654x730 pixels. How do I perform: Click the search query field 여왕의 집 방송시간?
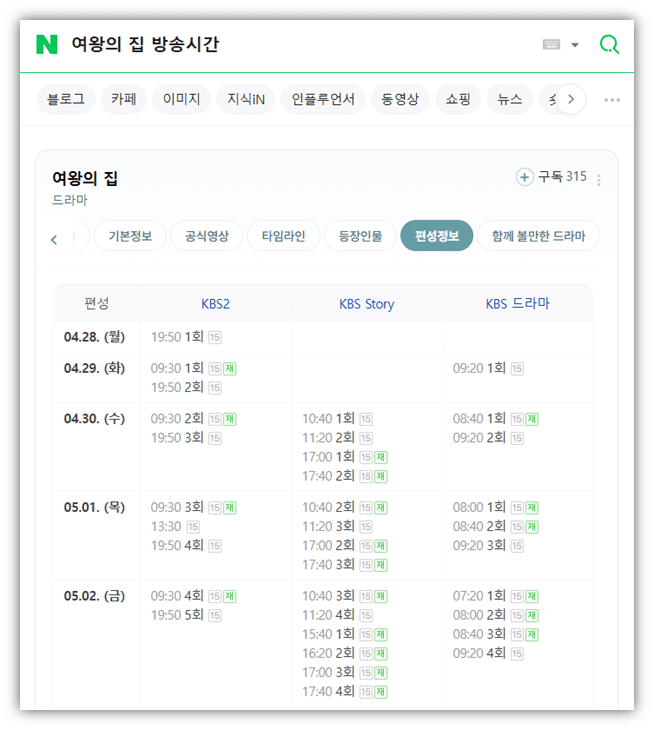click(x=145, y=44)
